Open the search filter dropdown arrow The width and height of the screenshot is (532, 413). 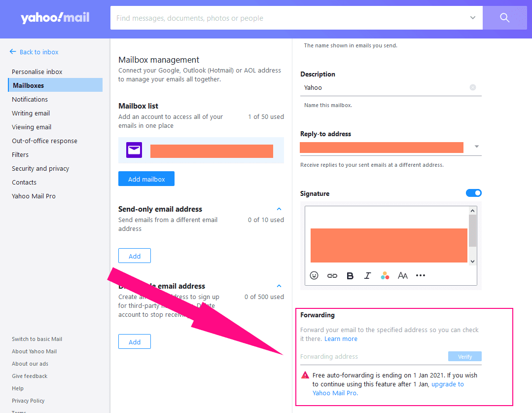[474, 17]
